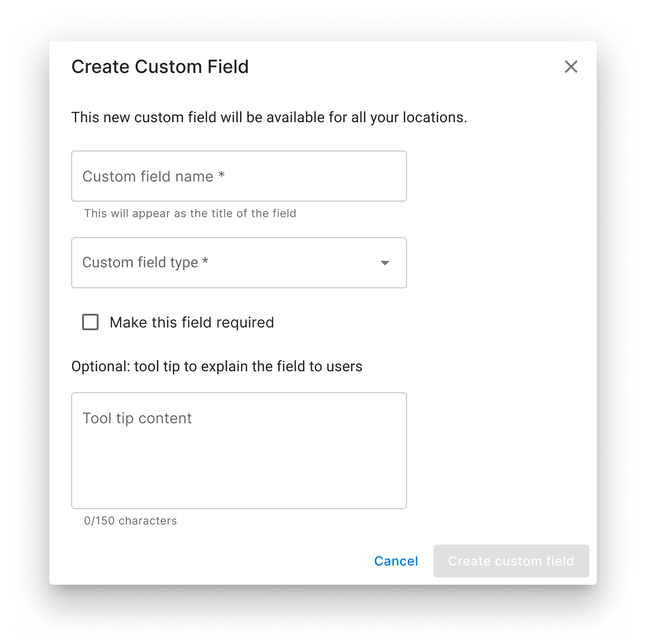Click the helper text under Custom field name
The image size is (646, 644).
(189, 213)
